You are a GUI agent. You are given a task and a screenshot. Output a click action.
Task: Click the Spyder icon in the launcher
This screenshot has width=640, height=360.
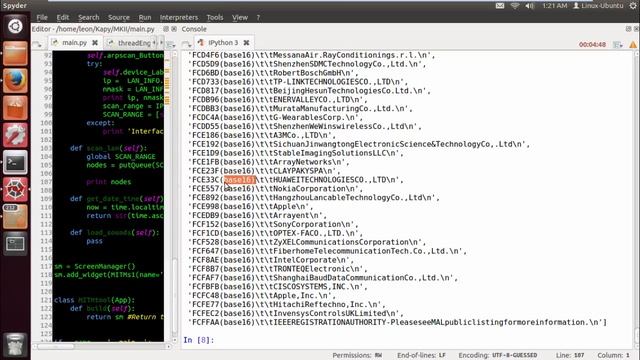click(15, 189)
